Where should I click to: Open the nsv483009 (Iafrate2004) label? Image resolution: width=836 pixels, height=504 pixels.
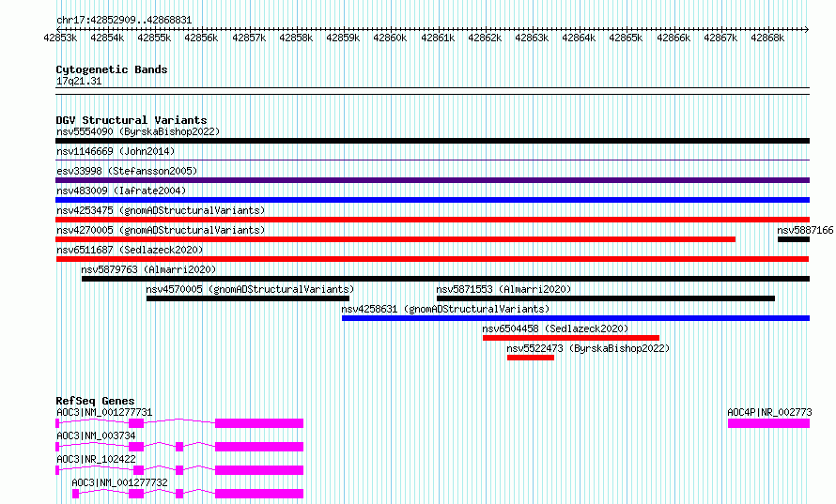click(121, 191)
